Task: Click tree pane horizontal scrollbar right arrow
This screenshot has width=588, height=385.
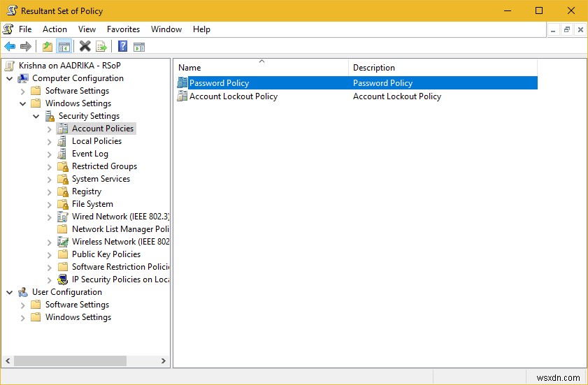Action: [163, 361]
